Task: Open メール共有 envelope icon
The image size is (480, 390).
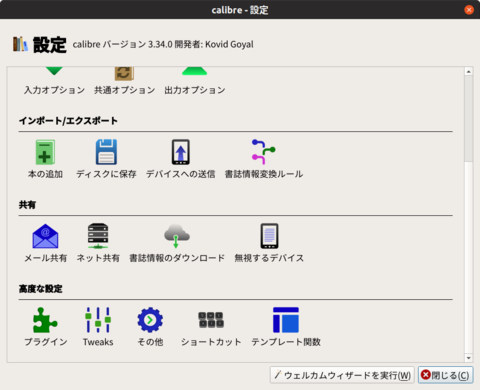Action: coord(45,236)
